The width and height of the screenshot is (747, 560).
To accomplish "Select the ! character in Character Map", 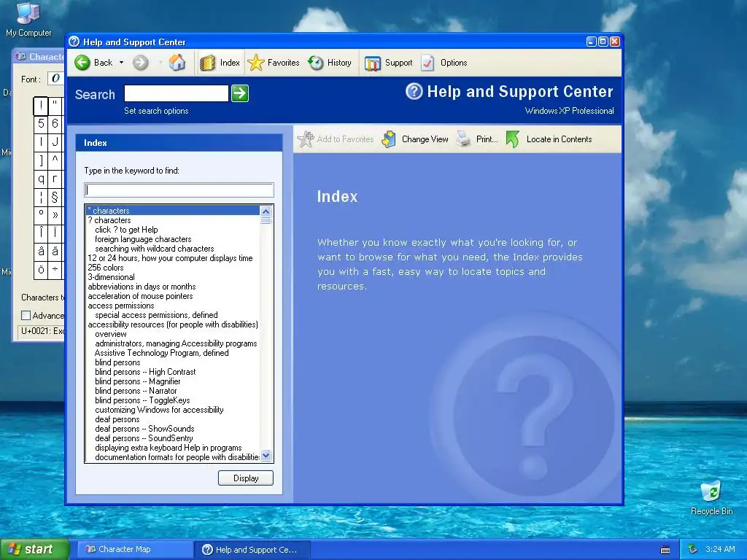I will point(41,106).
